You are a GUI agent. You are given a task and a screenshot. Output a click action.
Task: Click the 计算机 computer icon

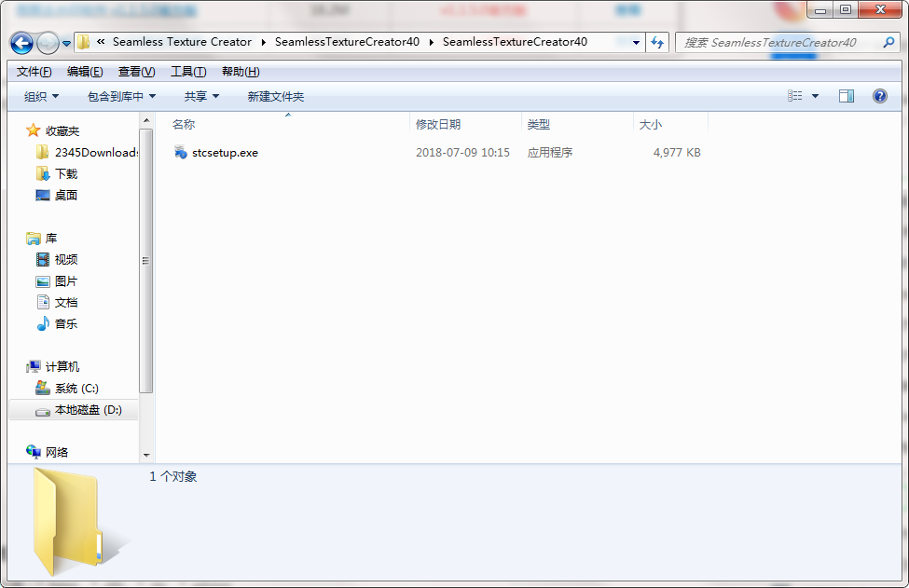tap(33, 367)
